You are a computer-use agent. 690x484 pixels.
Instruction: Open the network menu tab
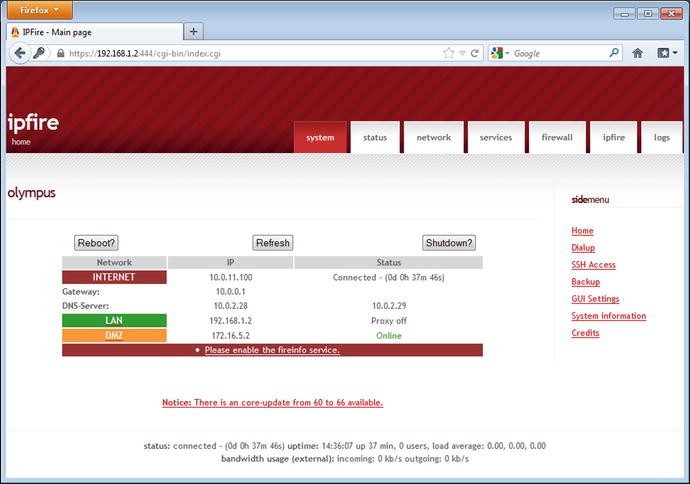pos(433,137)
